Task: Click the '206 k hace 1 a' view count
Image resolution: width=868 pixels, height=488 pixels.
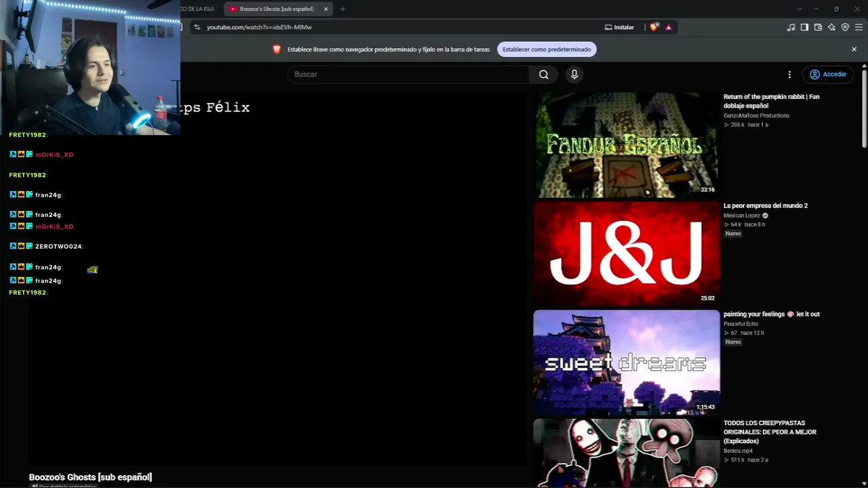Action: point(746,125)
